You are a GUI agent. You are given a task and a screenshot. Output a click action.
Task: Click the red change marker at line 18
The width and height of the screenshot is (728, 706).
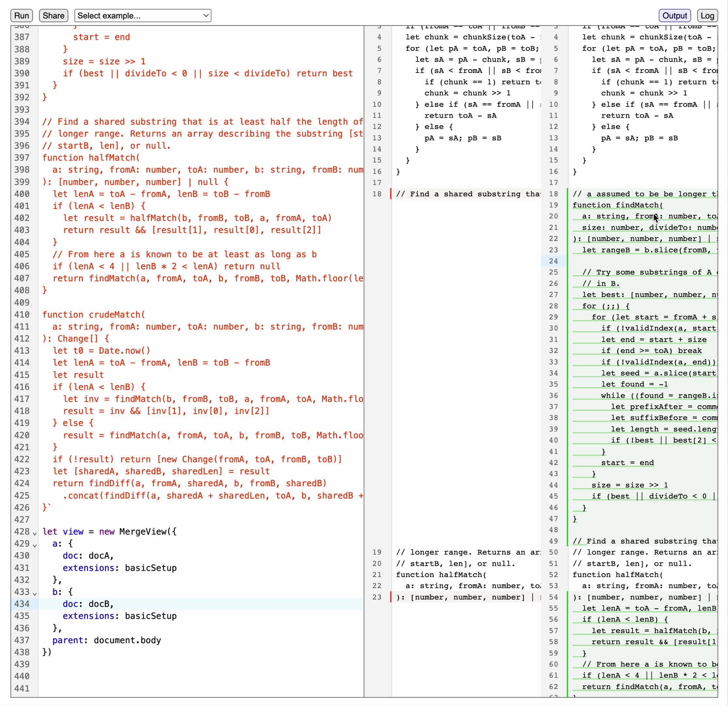point(391,193)
